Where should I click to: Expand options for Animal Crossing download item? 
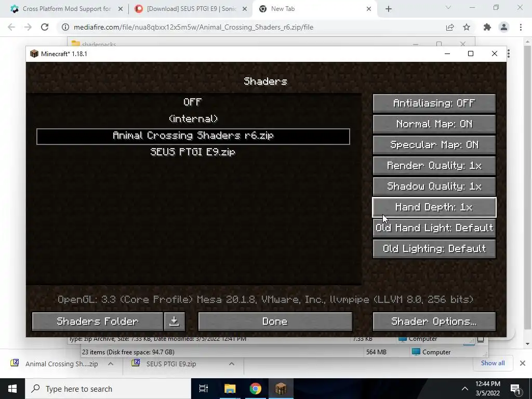pyautogui.click(x=111, y=364)
